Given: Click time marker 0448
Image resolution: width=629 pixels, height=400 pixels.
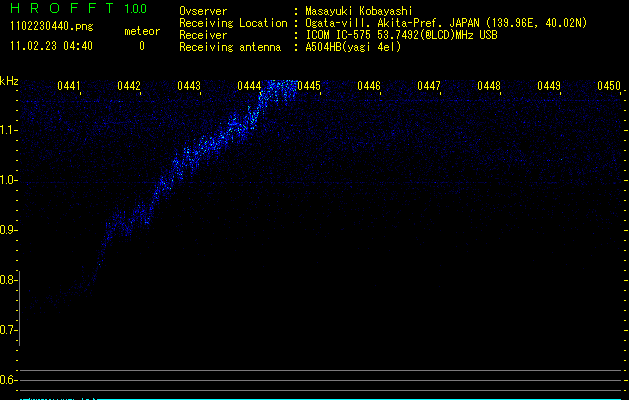Looking at the screenshot, I should click(x=489, y=86).
